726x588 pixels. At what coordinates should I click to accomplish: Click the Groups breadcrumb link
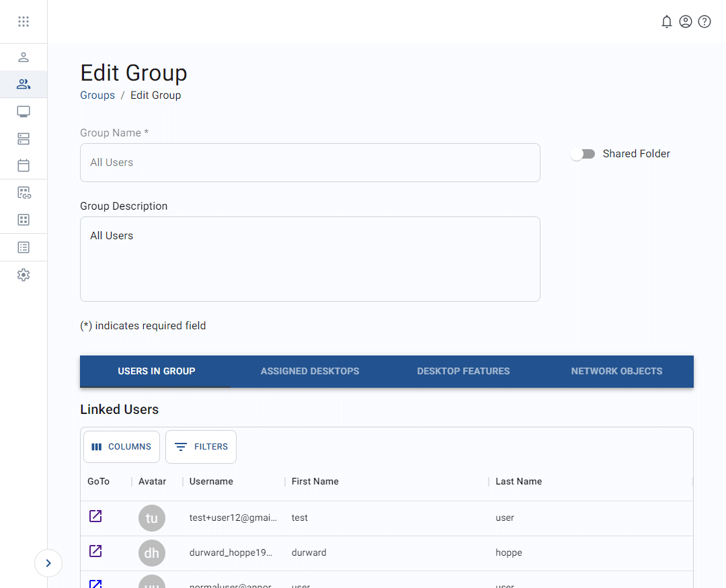(97, 95)
